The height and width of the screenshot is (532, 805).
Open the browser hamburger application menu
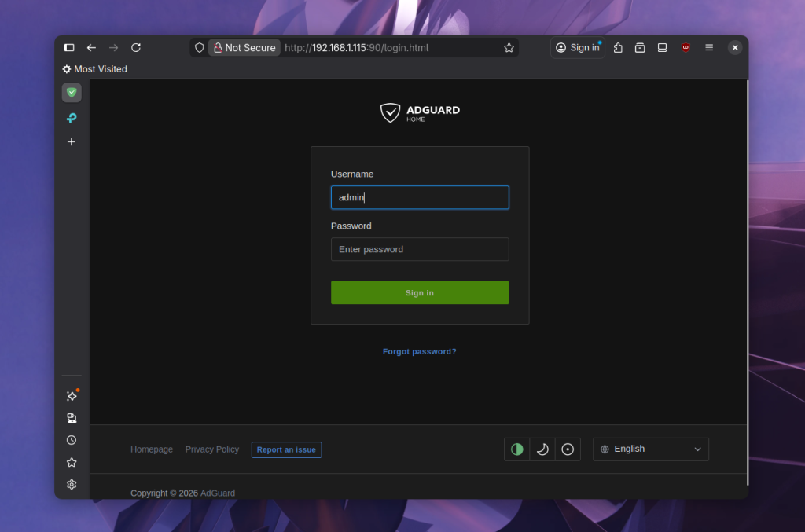[x=709, y=48]
